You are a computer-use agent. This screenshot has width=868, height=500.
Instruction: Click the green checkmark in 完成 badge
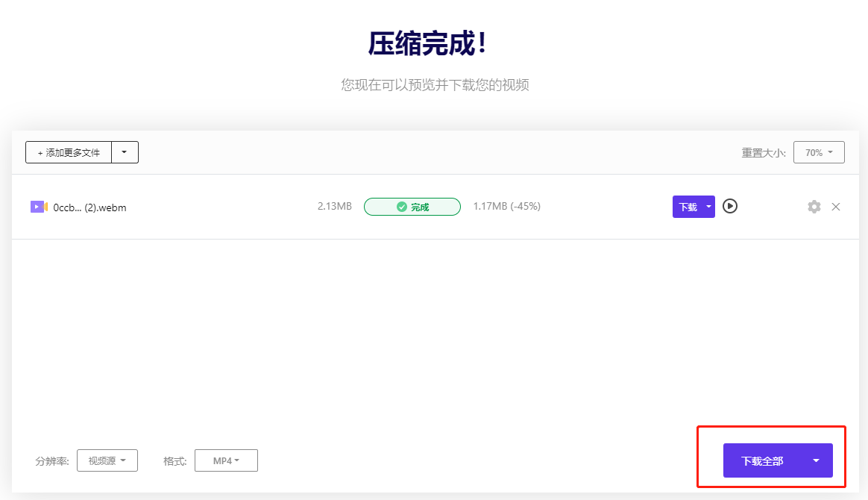pyautogui.click(x=401, y=207)
